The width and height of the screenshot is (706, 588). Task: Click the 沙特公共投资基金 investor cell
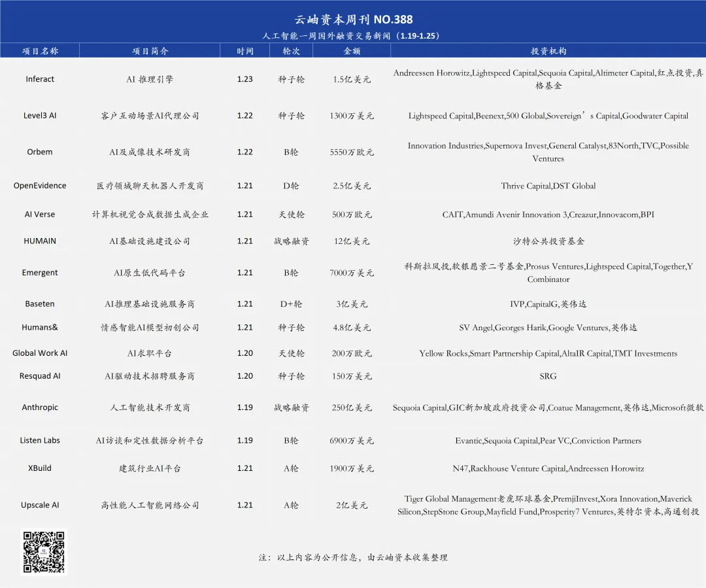click(x=548, y=241)
